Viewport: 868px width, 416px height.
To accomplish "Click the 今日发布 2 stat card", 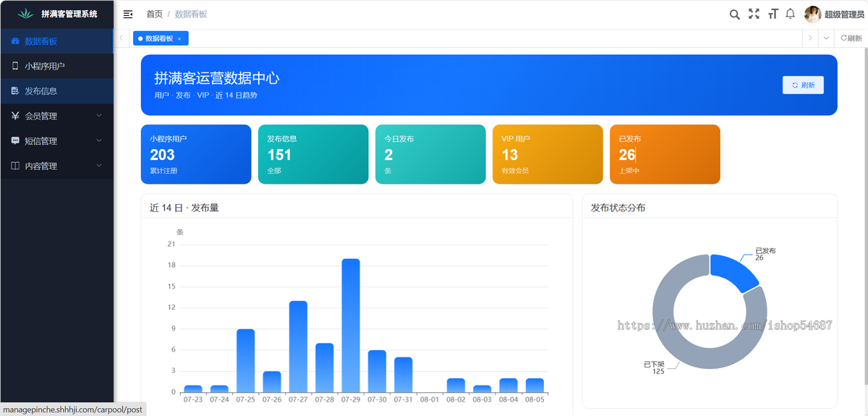I will (430, 154).
